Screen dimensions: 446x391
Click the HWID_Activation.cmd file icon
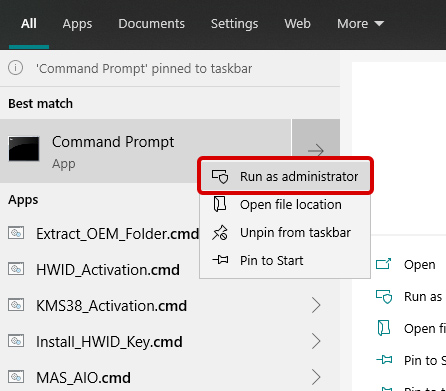pyautogui.click(x=16, y=269)
